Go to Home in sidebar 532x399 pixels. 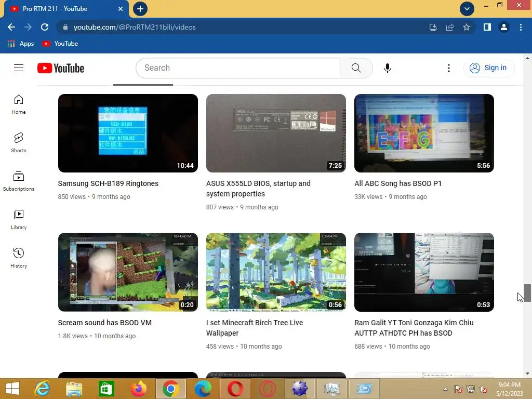[19, 104]
